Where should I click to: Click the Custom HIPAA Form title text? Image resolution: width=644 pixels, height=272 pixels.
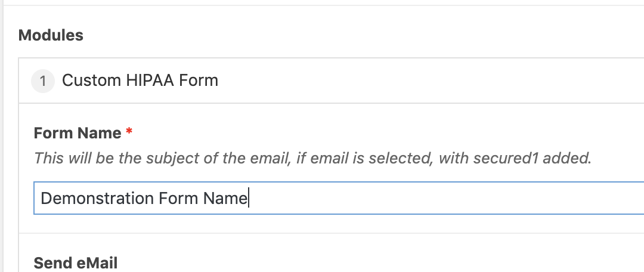pos(140,80)
